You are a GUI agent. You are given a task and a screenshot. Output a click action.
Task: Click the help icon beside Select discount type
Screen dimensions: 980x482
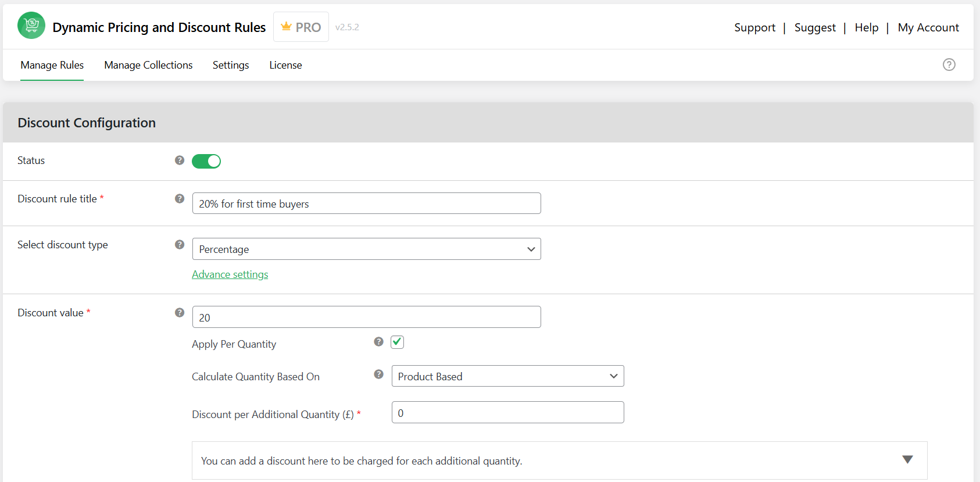(180, 244)
